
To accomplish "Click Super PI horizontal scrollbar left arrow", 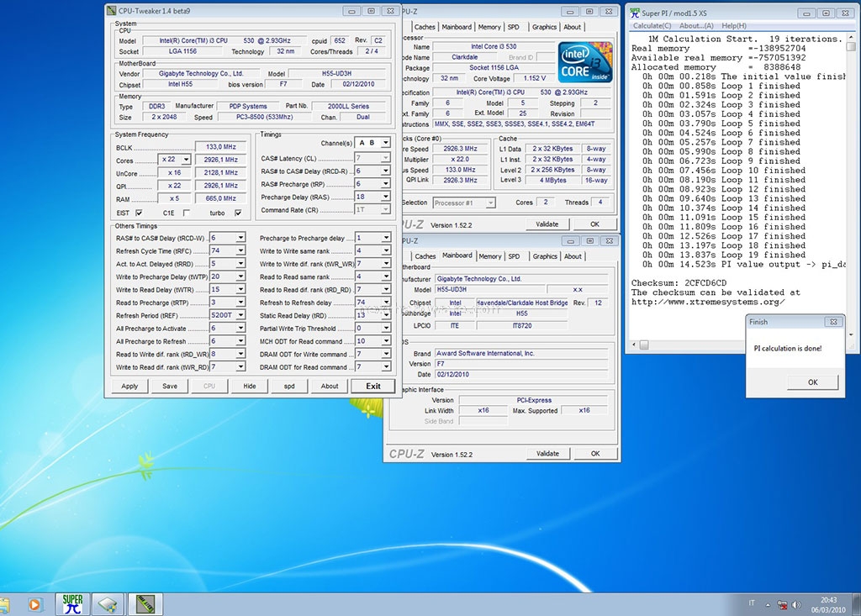I will (x=634, y=345).
